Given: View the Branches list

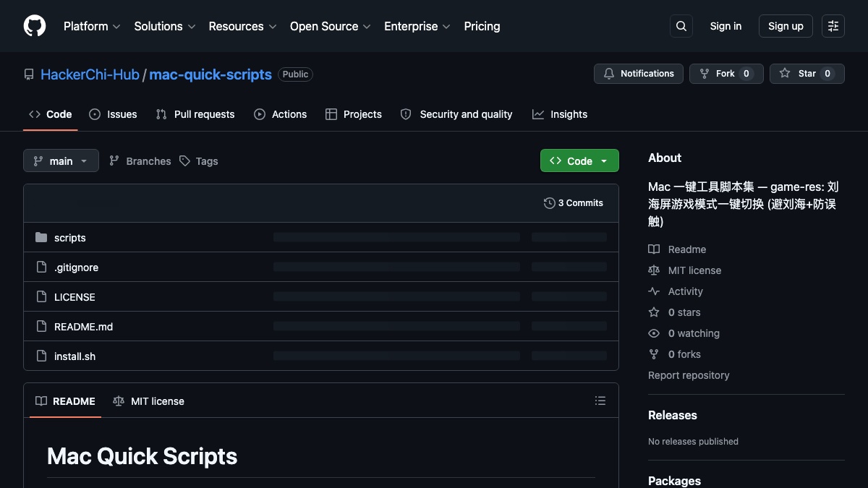Looking at the screenshot, I should point(140,161).
